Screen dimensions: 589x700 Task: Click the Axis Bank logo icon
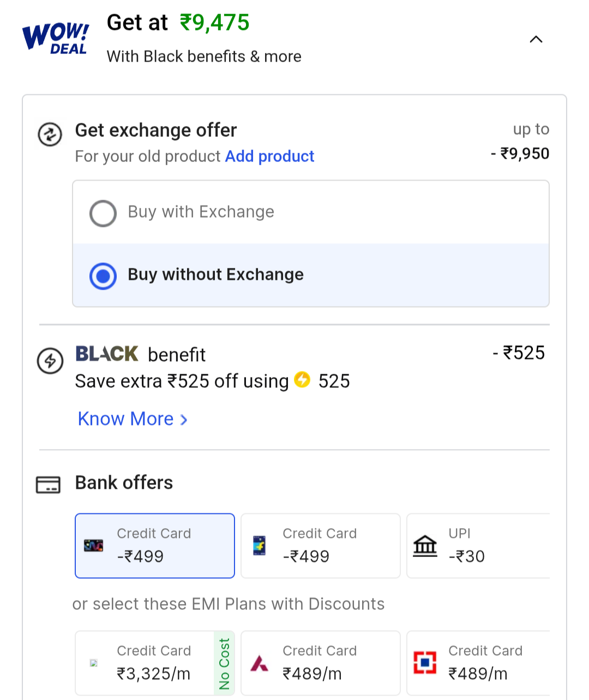click(259, 663)
